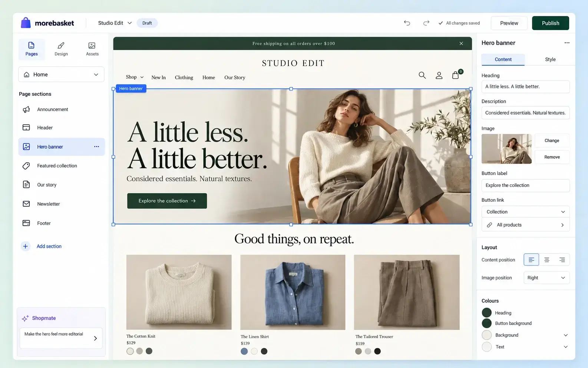Image resolution: width=588 pixels, height=368 pixels.
Task: Open the Pages panel
Action: click(x=32, y=49)
